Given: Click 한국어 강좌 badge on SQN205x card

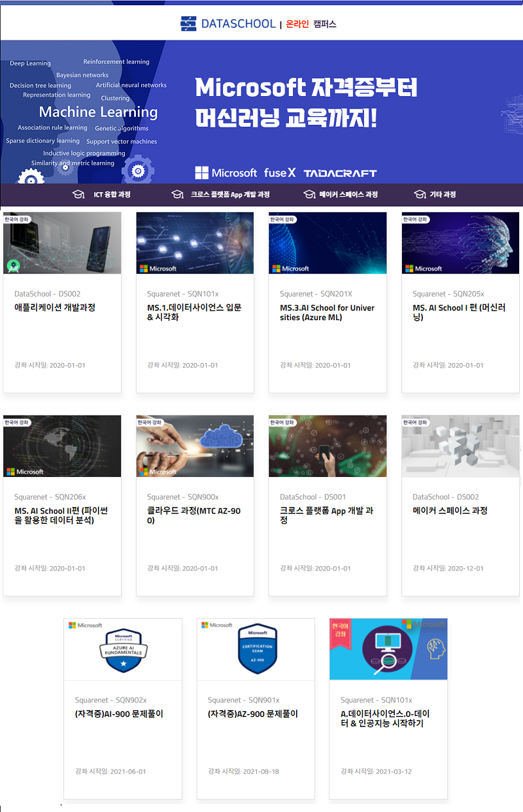Looking at the screenshot, I should (415, 219).
